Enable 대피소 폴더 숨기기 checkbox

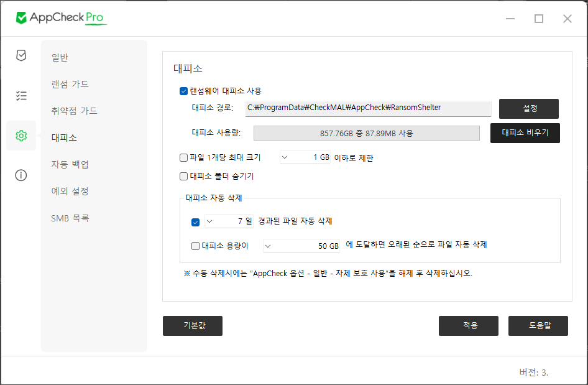pos(184,176)
